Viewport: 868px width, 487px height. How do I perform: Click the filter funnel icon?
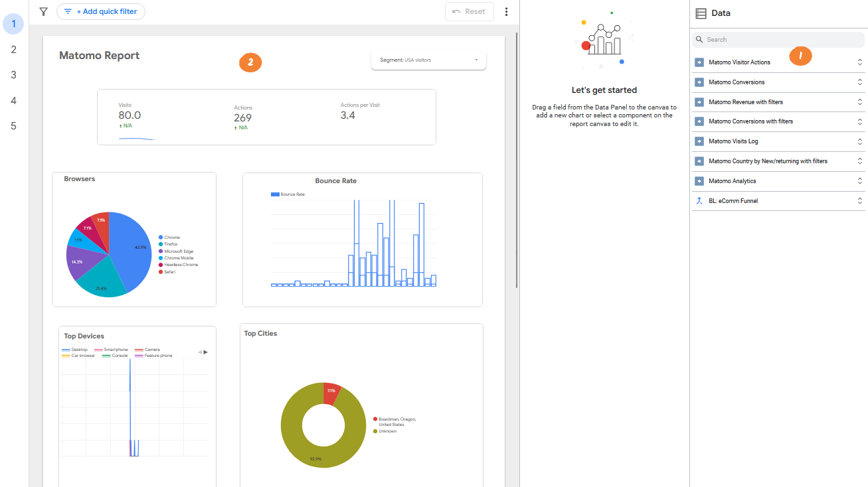click(43, 11)
